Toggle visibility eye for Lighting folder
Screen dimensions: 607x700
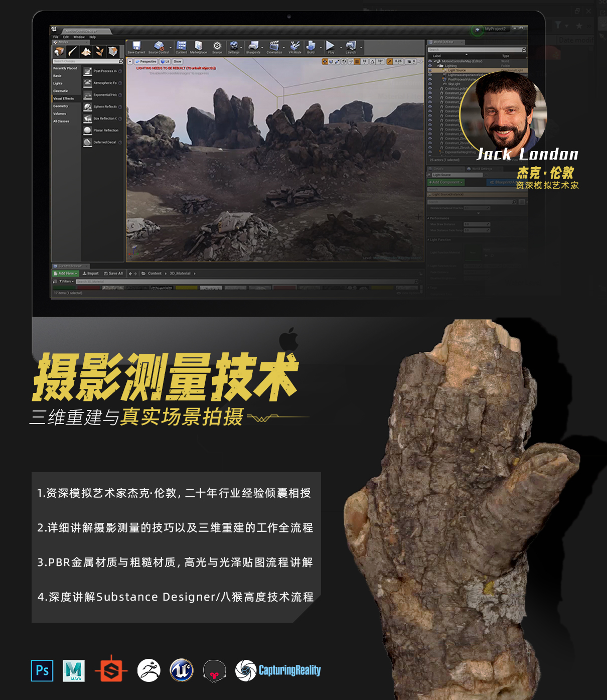(x=430, y=66)
